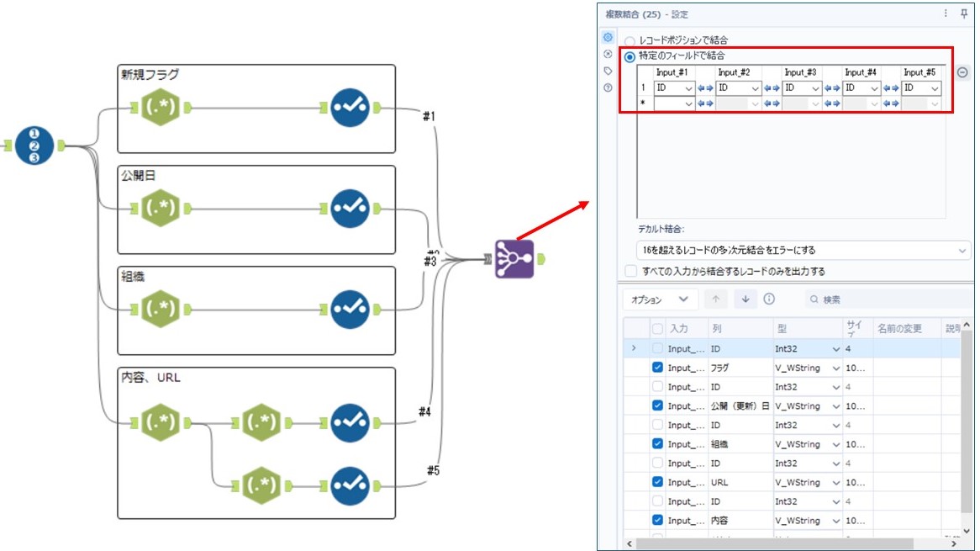Click the Record ID tool at workflow start
The height and width of the screenshot is (551, 980).
point(34,146)
